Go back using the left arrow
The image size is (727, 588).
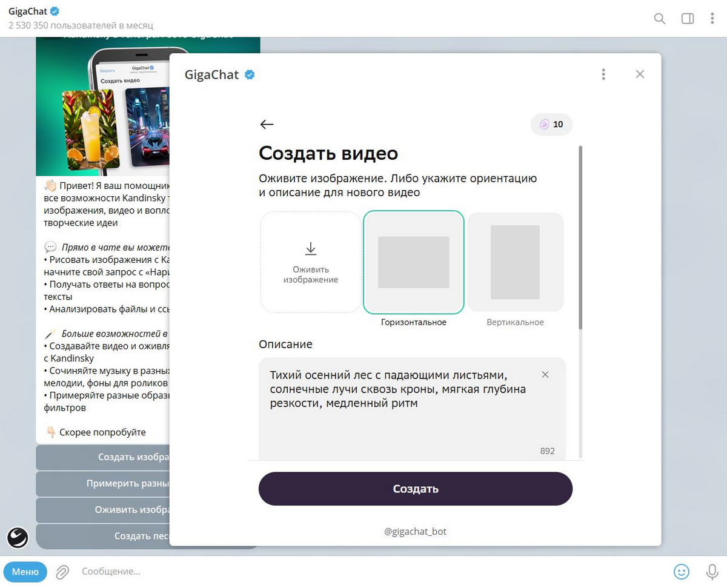pos(267,125)
